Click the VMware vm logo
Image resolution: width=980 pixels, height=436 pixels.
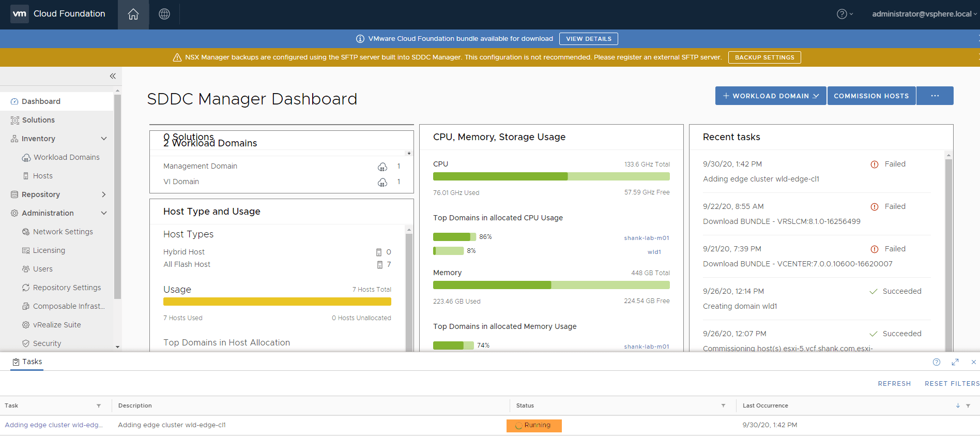click(20, 14)
